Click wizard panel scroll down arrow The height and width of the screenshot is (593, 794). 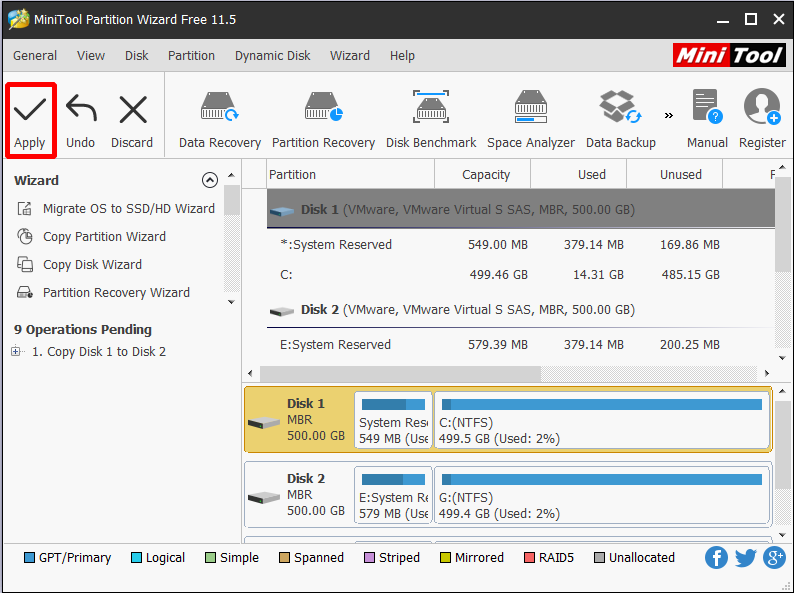pyautogui.click(x=231, y=302)
